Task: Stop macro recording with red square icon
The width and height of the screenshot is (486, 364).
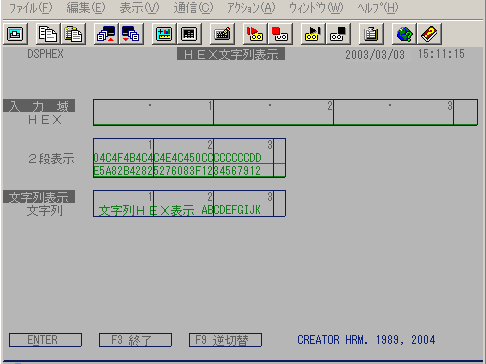Action: pyautogui.click(x=280, y=34)
